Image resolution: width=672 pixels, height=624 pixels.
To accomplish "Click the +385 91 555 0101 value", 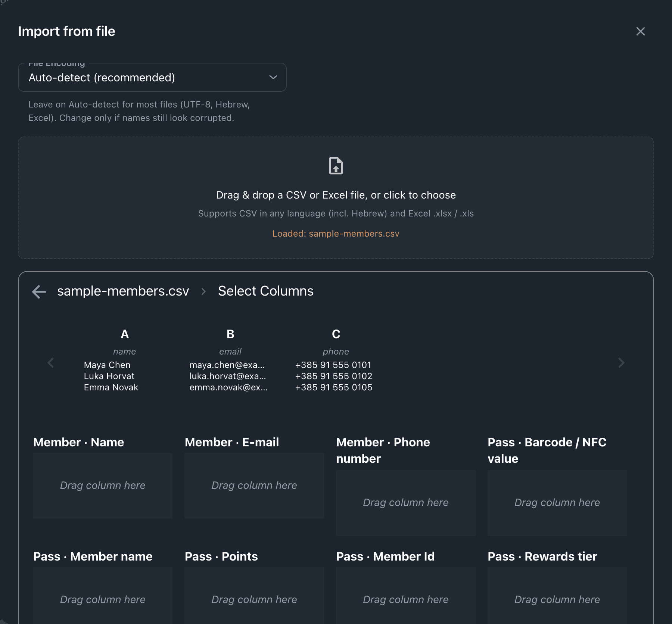I will click(x=333, y=365).
